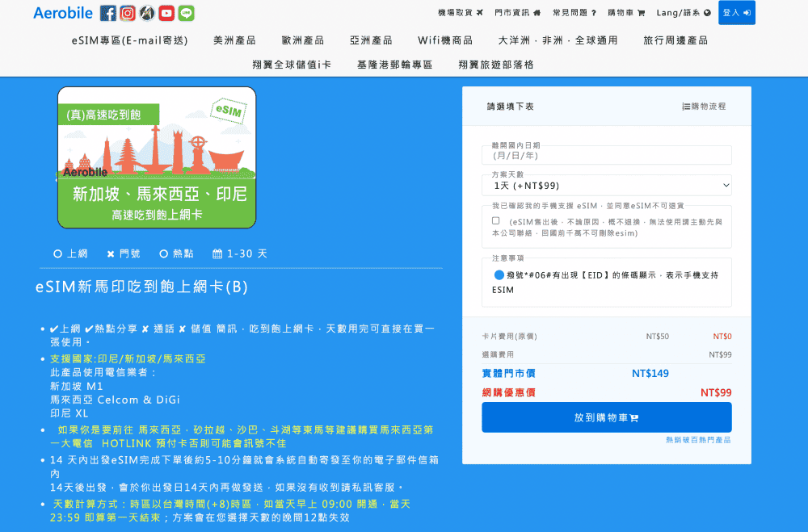808x532 pixels.
Task: Click the 選購費用 NT$99 value
Action: [x=720, y=354]
